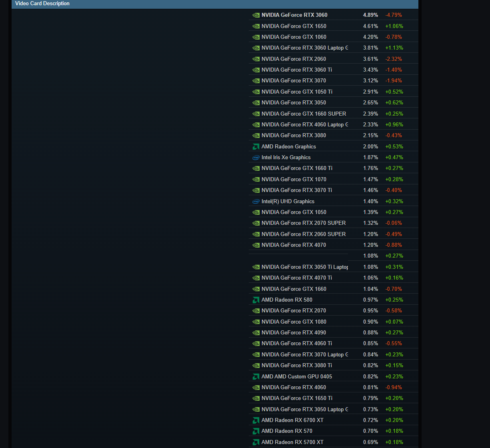
Task: Click AMD logo beside AMD Radeon Graphics
Action: tap(256, 147)
